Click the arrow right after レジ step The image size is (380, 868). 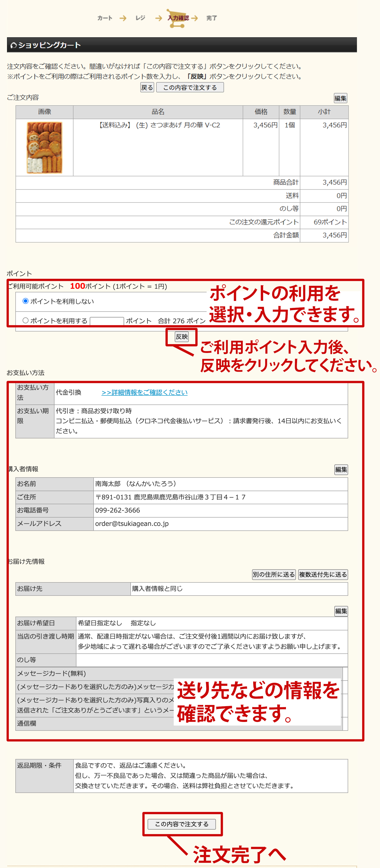158,18
